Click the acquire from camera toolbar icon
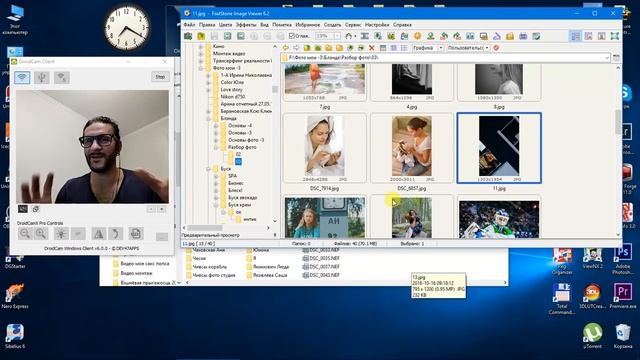The height and width of the screenshot is (360, 640). coord(188,36)
